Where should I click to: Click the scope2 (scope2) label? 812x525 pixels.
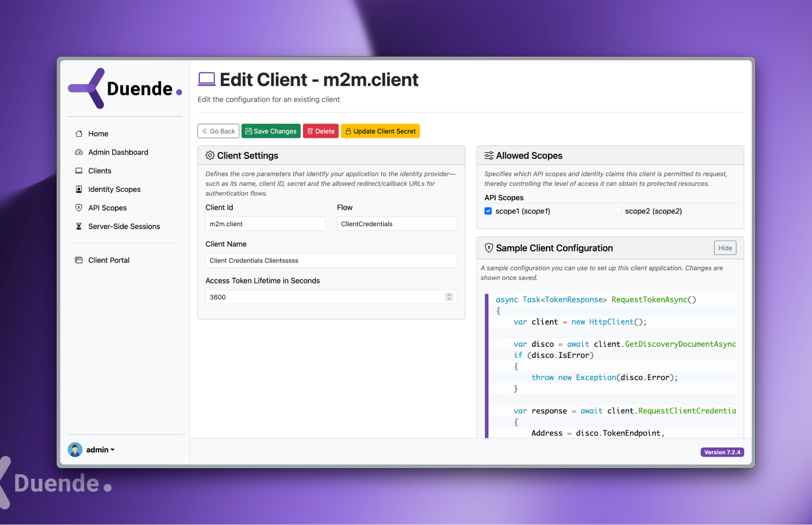pyautogui.click(x=653, y=211)
